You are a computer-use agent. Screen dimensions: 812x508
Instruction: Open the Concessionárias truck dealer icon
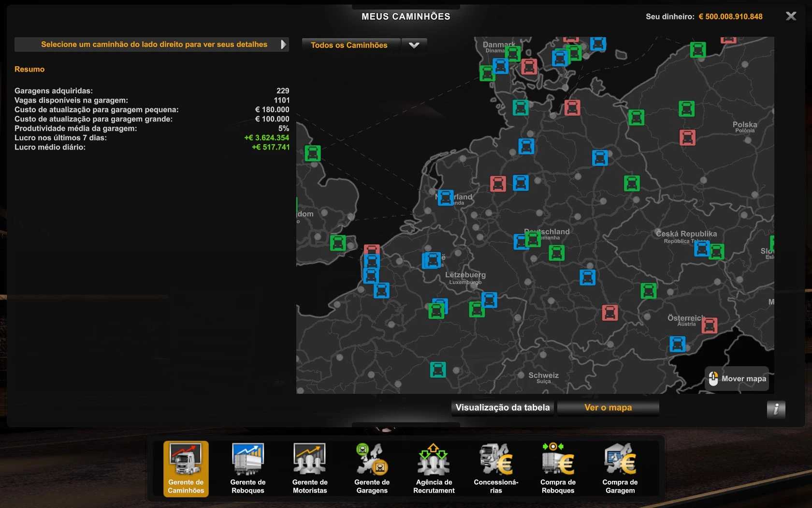[x=496, y=468]
